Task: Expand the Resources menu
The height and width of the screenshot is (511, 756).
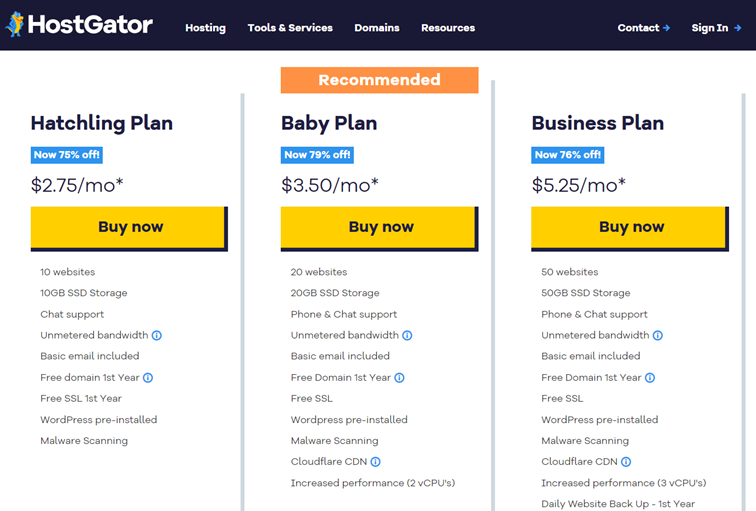Action: [448, 28]
